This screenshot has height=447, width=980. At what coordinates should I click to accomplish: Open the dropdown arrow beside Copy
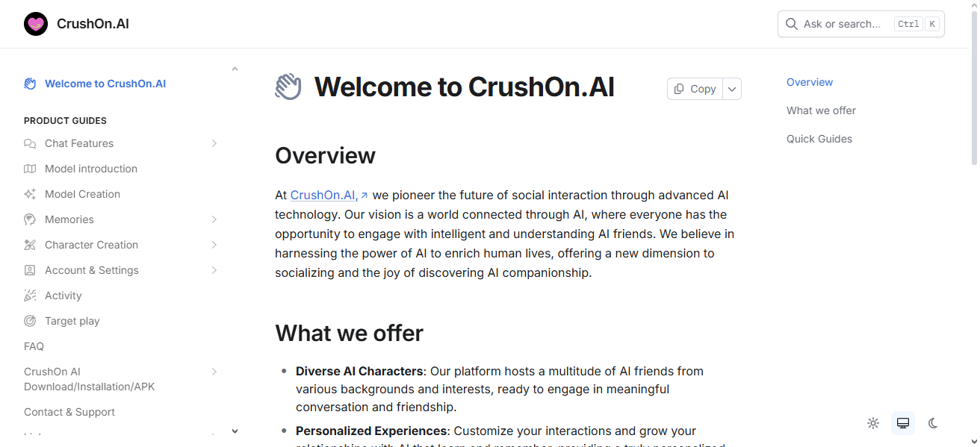point(732,89)
